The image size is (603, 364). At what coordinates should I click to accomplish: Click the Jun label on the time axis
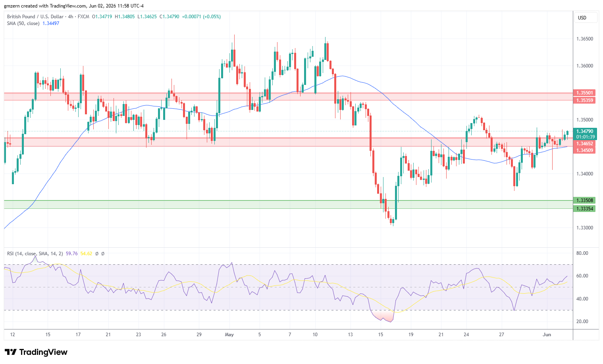click(x=547, y=335)
